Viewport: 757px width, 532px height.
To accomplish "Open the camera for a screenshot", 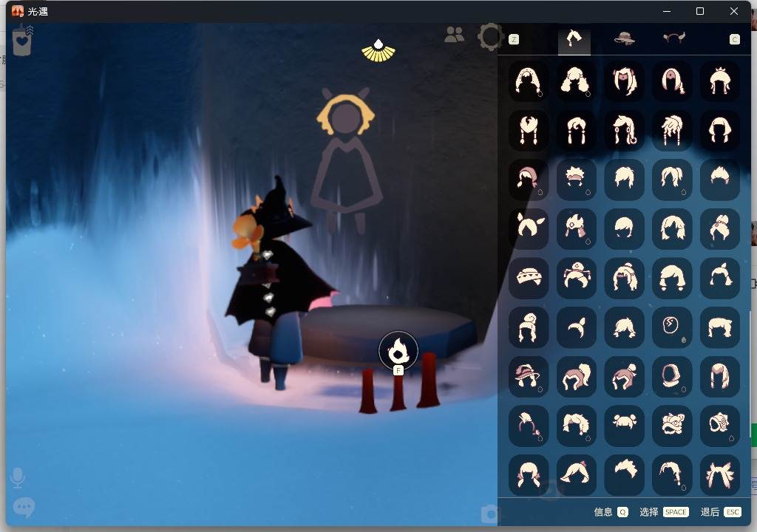I will (489, 514).
